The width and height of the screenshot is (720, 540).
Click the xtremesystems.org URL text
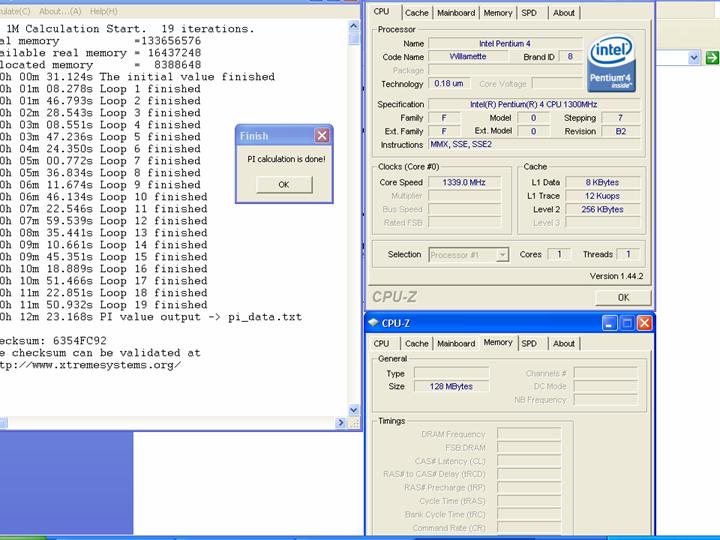(90, 365)
